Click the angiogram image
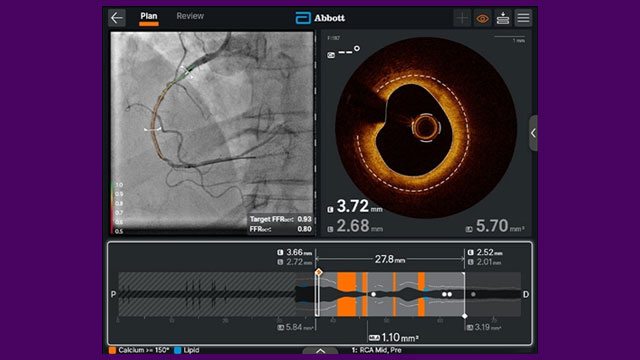The width and height of the screenshot is (640, 360). pos(212,133)
